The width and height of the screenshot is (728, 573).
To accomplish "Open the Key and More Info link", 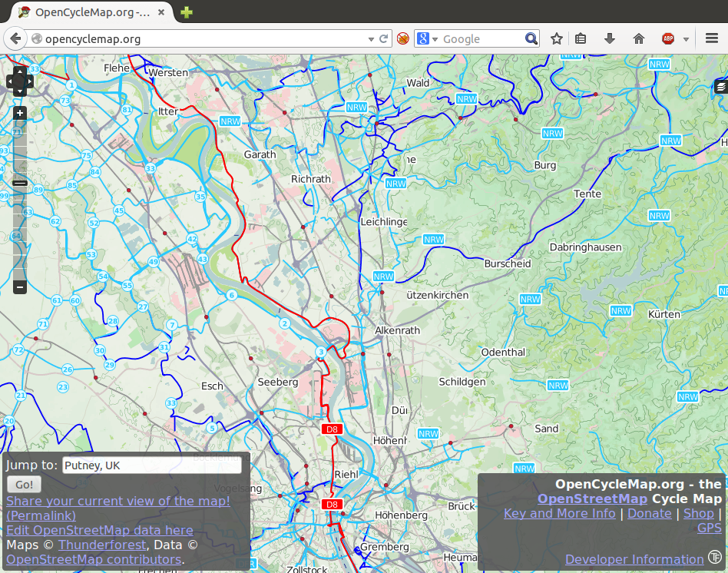I will pos(560,514).
